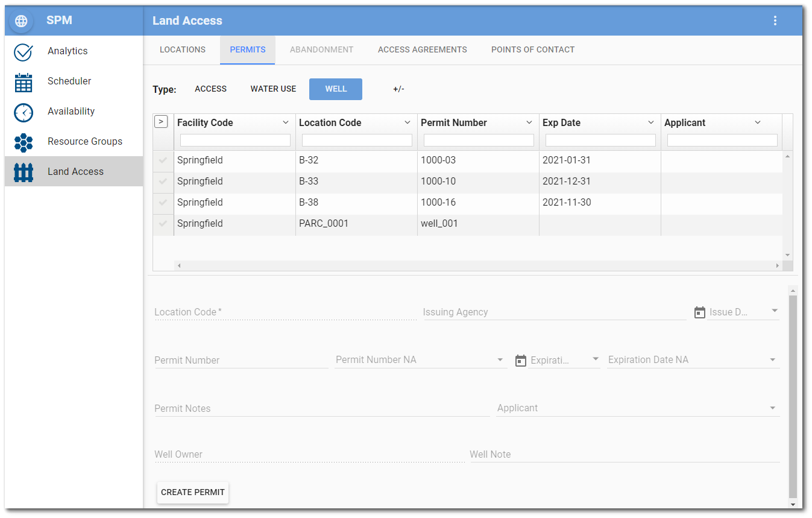Screen dimensions: 812x518
Task: Select permit number 1000-16 cell
Action: [x=479, y=203]
